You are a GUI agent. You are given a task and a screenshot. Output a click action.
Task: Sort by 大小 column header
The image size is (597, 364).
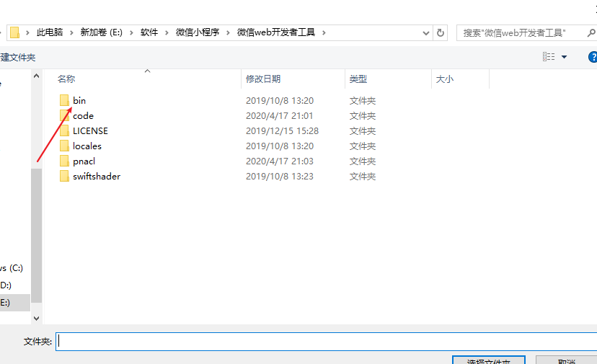(445, 79)
